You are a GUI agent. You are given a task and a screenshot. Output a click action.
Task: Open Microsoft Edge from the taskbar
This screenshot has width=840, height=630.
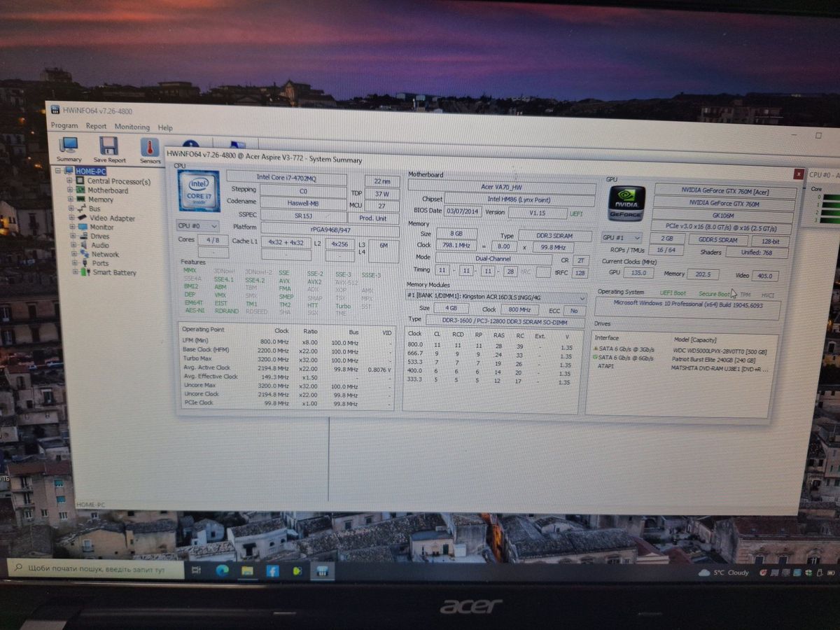(x=223, y=570)
